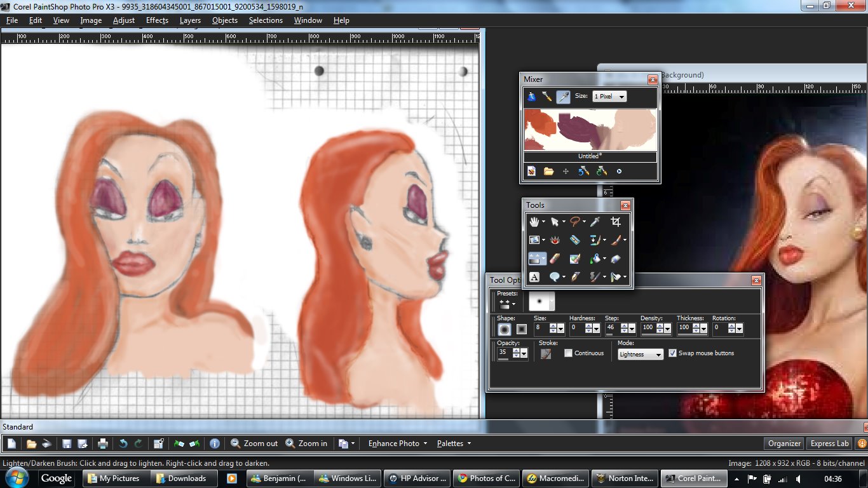Select the Pick arrow tool
This screenshot has width=868, height=488.
[555, 222]
